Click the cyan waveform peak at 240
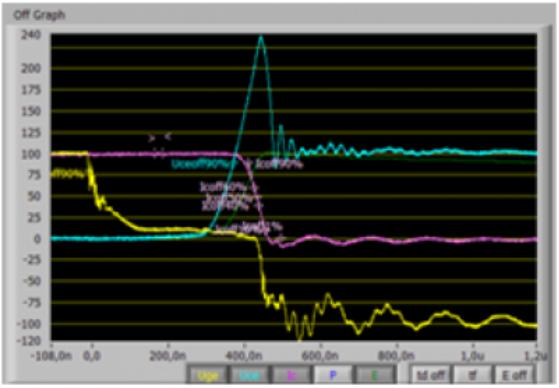This screenshot has height=388, width=559. click(261, 37)
